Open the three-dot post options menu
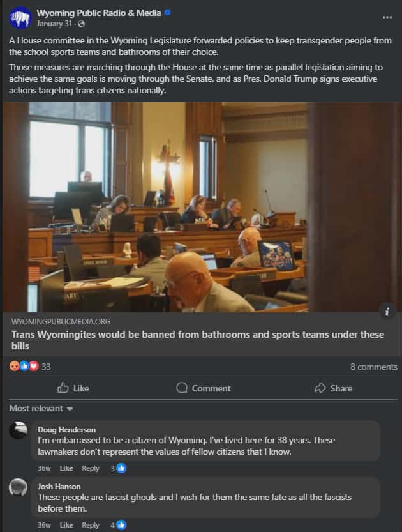The image size is (402, 532). coord(387,17)
